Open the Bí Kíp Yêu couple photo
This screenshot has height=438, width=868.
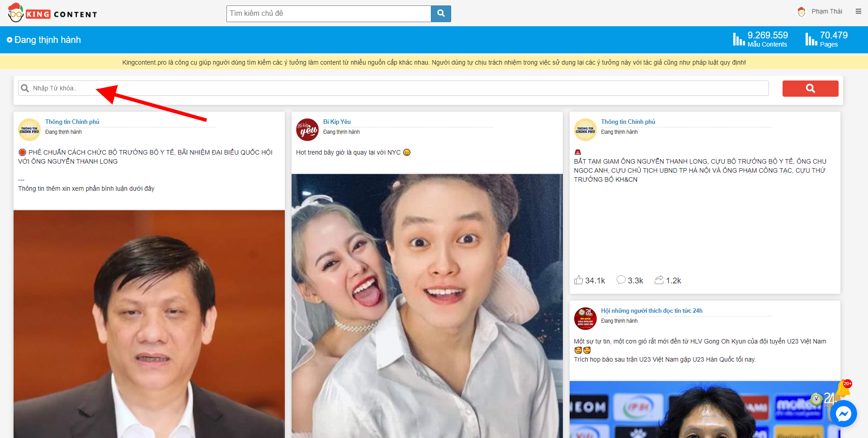(427, 306)
